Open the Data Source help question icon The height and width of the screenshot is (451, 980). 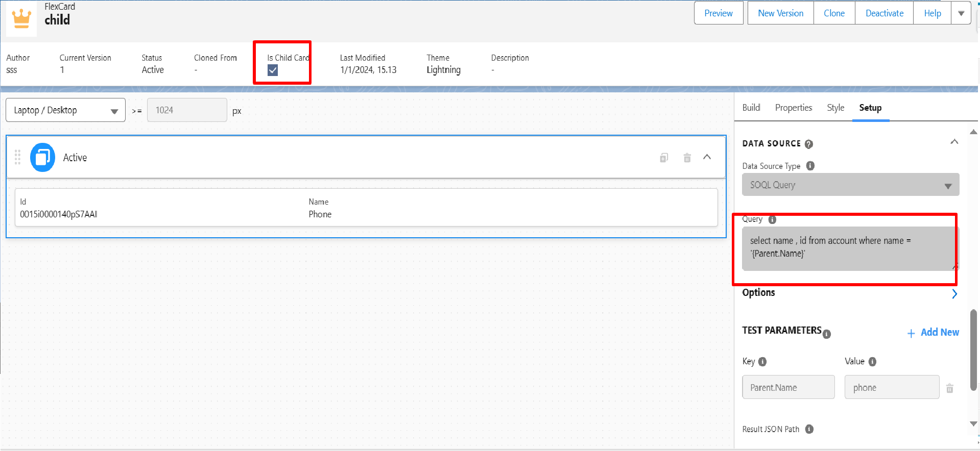coord(808,144)
